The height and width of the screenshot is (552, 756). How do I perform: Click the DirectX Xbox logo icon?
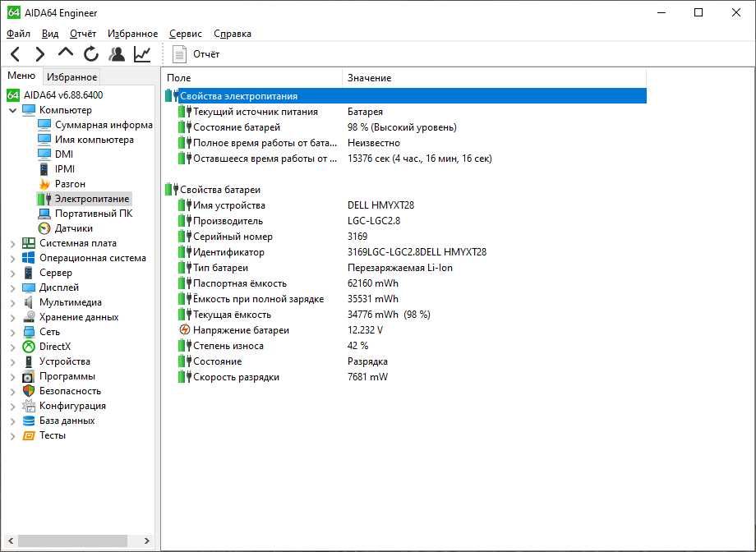[29, 347]
